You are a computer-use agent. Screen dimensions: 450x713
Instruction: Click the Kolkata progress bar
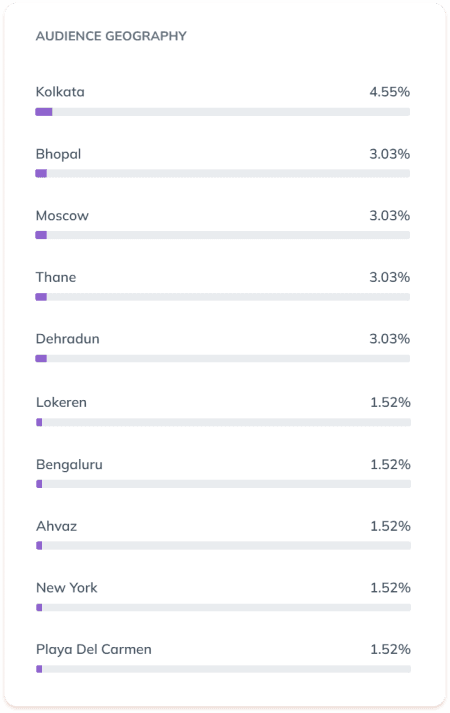coord(223,112)
